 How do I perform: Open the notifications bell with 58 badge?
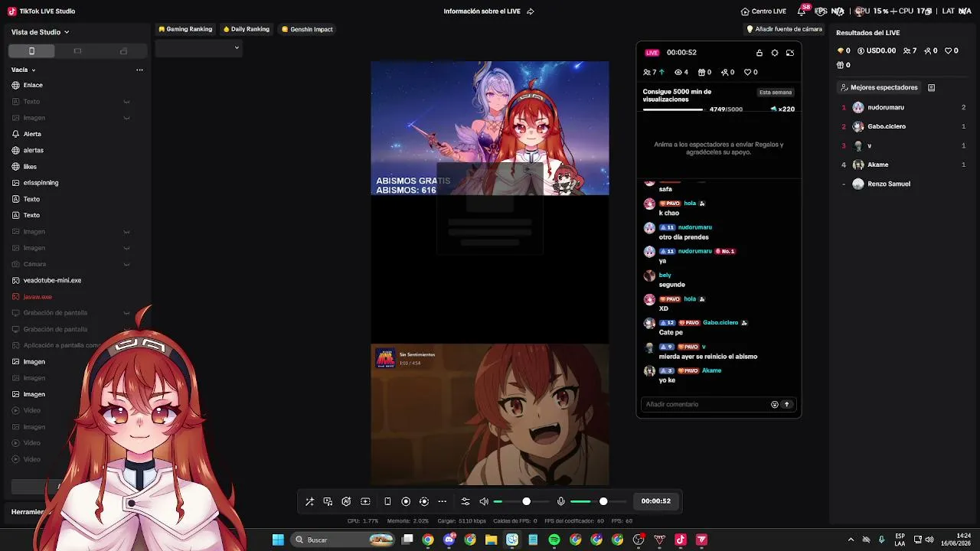(802, 11)
